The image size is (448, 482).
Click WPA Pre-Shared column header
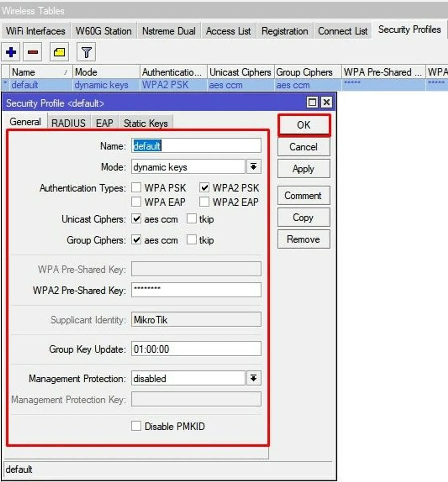pos(383,72)
